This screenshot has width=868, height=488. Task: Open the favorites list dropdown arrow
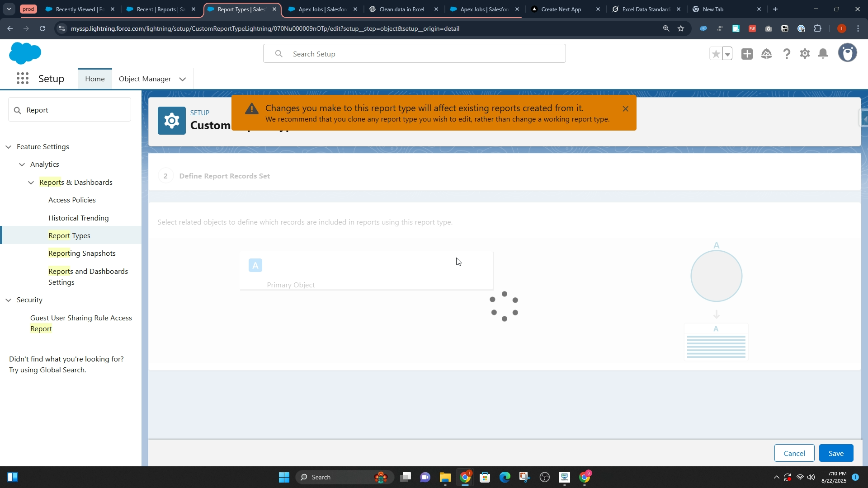coord(727,54)
